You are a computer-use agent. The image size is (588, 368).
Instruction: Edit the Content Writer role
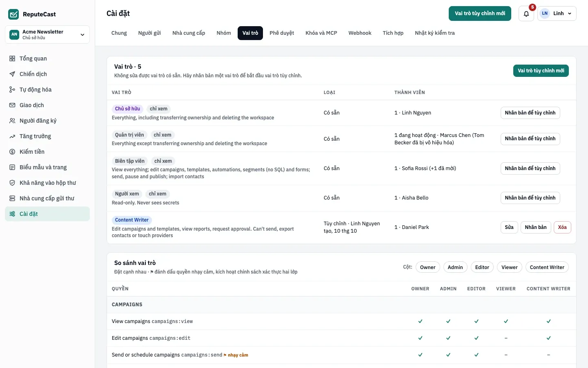509,227
